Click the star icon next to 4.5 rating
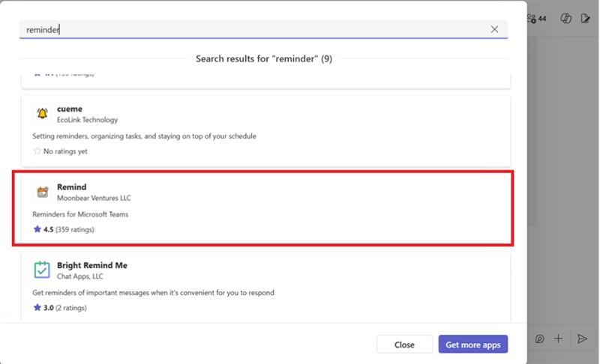600x364 pixels. [37, 229]
